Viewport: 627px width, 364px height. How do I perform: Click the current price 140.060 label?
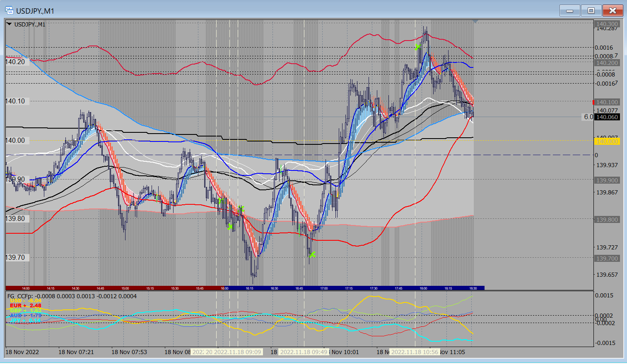pyautogui.click(x=607, y=117)
